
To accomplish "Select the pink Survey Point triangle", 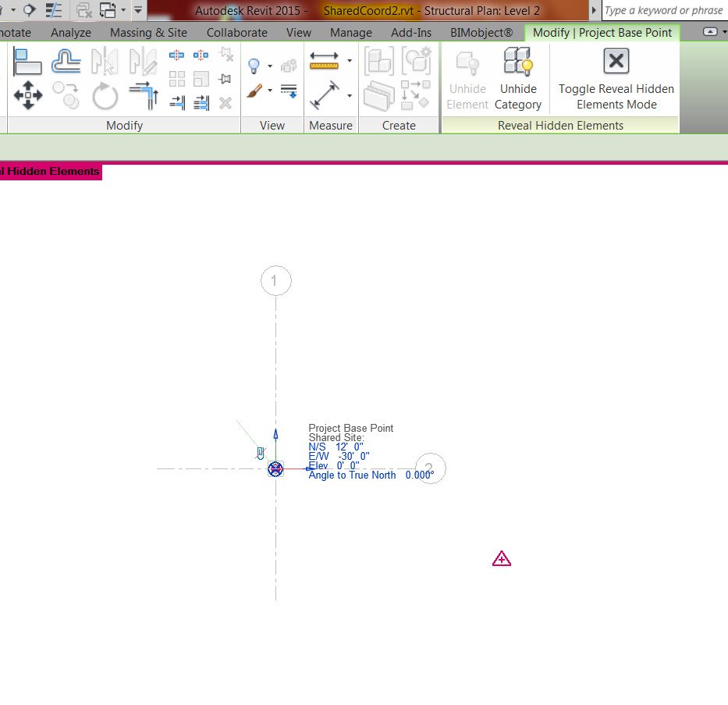I will pyautogui.click(x=502, y=559).
